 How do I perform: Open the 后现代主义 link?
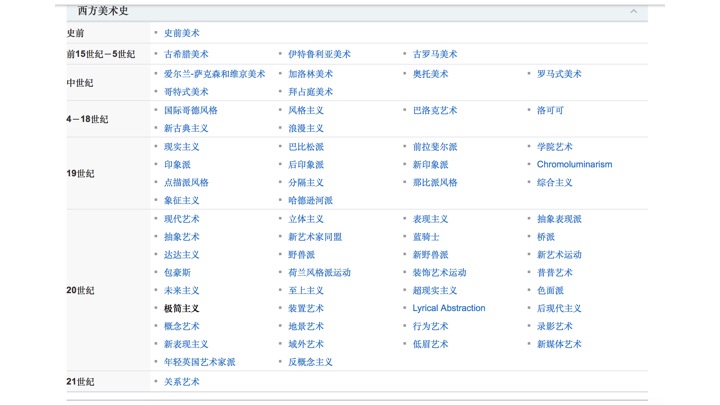coord(559,309)
